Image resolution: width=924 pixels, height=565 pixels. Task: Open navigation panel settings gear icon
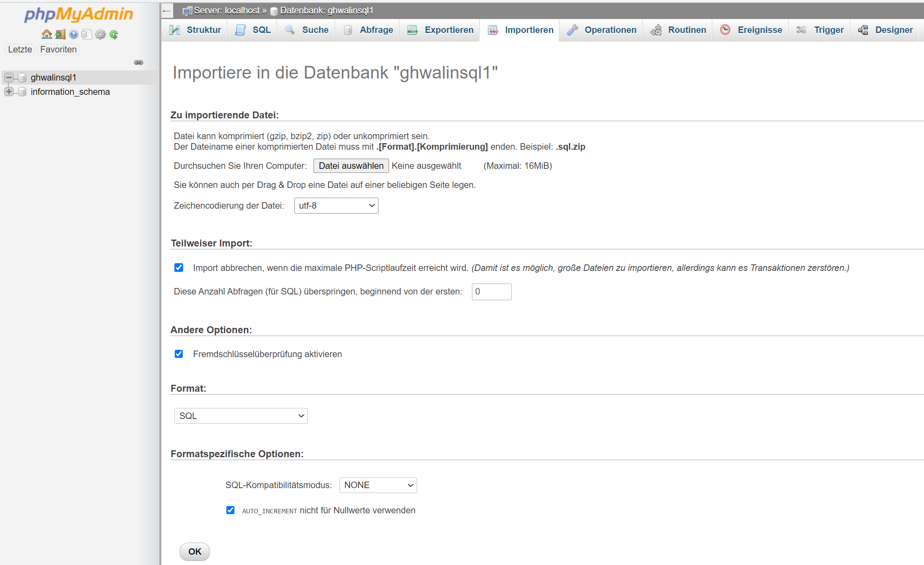tap(100, 35)
